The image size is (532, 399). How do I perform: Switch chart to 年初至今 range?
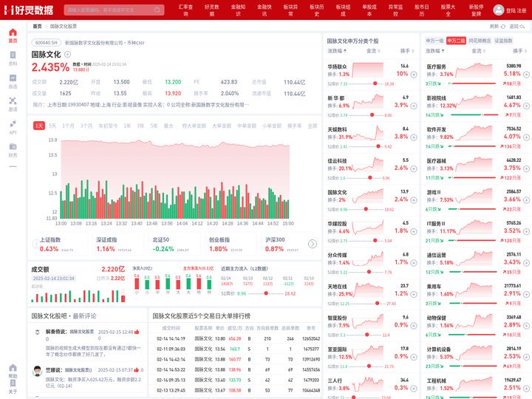pos(108,126)
